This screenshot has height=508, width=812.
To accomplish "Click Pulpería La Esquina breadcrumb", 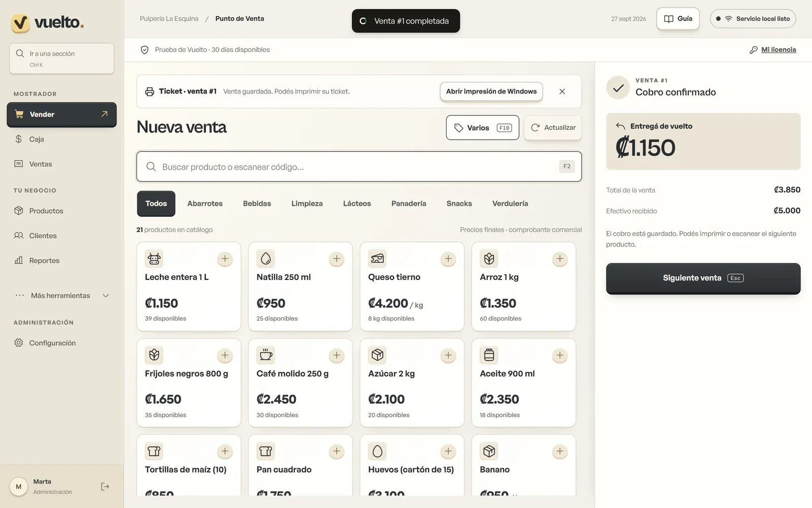I will [x=169, y=19].
